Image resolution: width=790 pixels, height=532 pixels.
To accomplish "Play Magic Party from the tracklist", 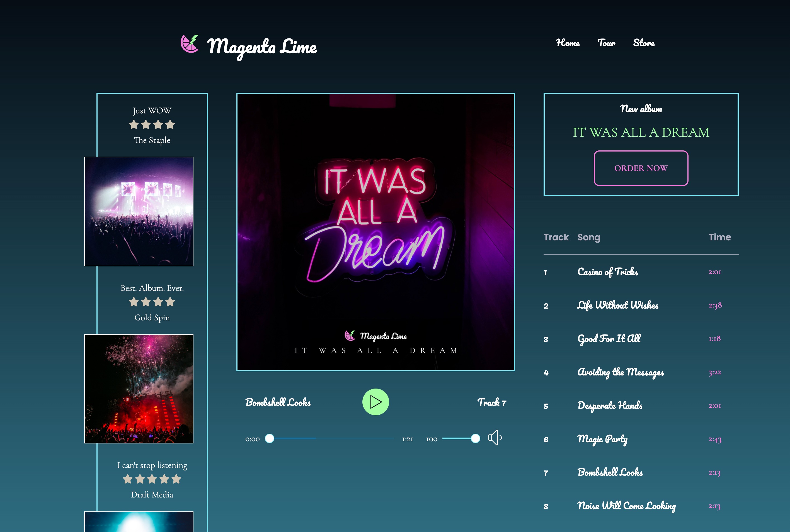I will 603,439.
